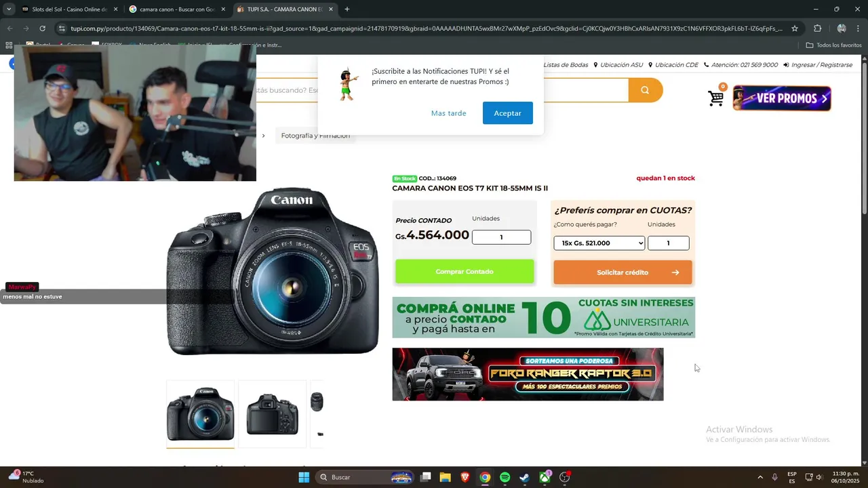
Task: Open the cuotas payment plan dropdown
Action: (x=599, y=243)
